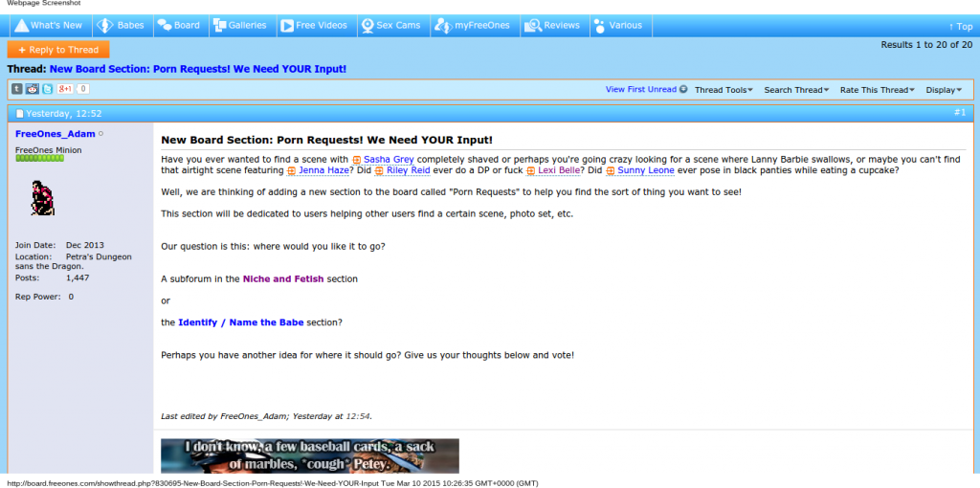Viewport: 980px width, 488px height.
Task: Click the Twitter share icon
Action: tap(47, 89)
